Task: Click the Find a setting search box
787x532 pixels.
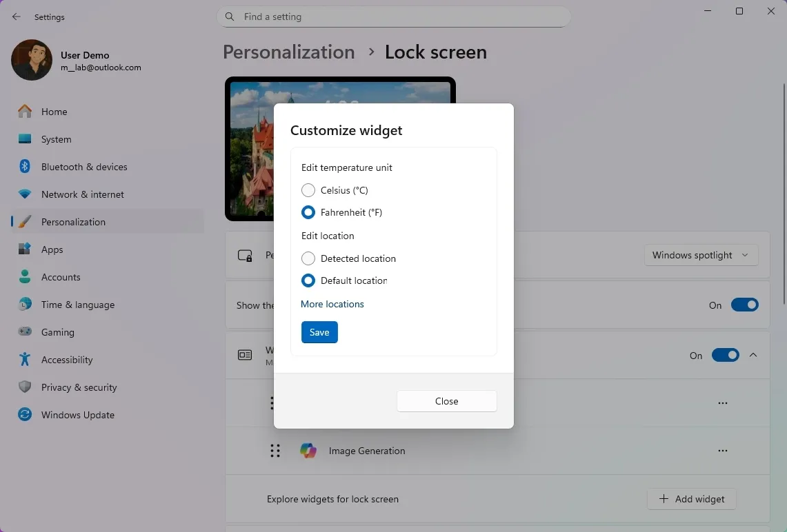Action: 393,16
